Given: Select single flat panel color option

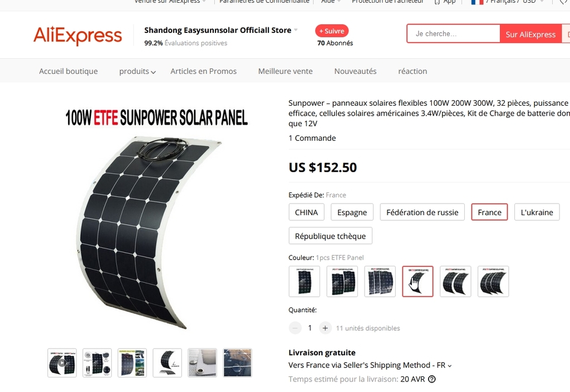Looking at the screenshot, I should (304, 281).
